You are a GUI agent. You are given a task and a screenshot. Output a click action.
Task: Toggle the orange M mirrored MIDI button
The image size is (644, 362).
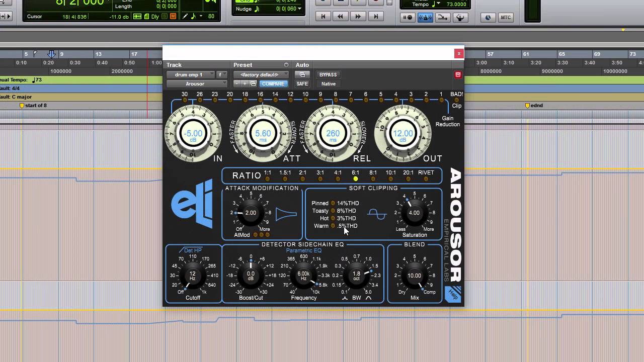[x=174, y=17]
